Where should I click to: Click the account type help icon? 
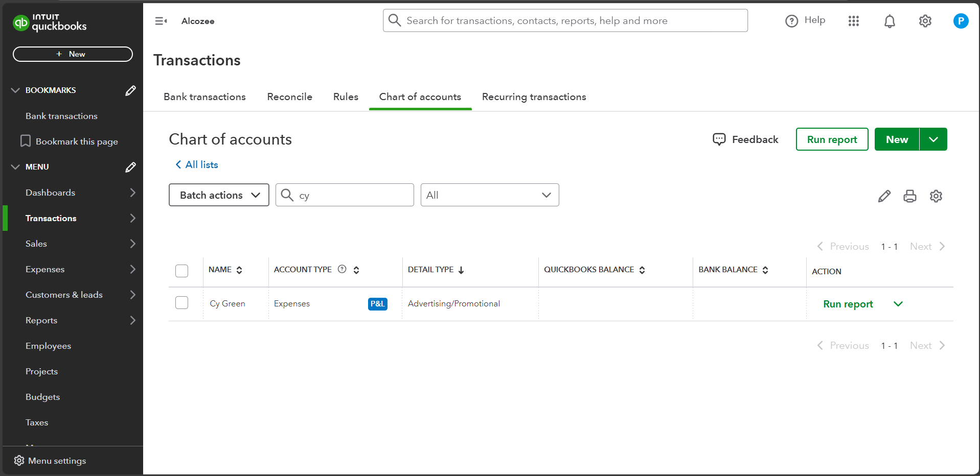point(342,269)
